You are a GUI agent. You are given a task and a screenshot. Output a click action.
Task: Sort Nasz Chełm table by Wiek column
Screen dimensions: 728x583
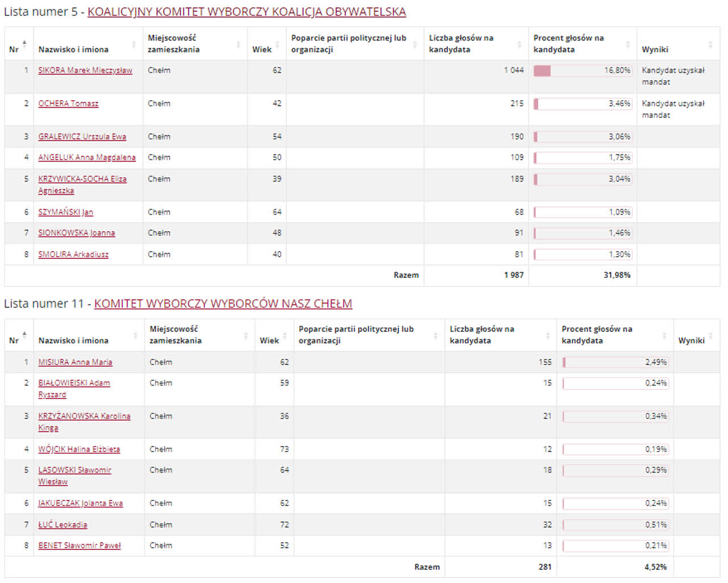pos(285,335)
